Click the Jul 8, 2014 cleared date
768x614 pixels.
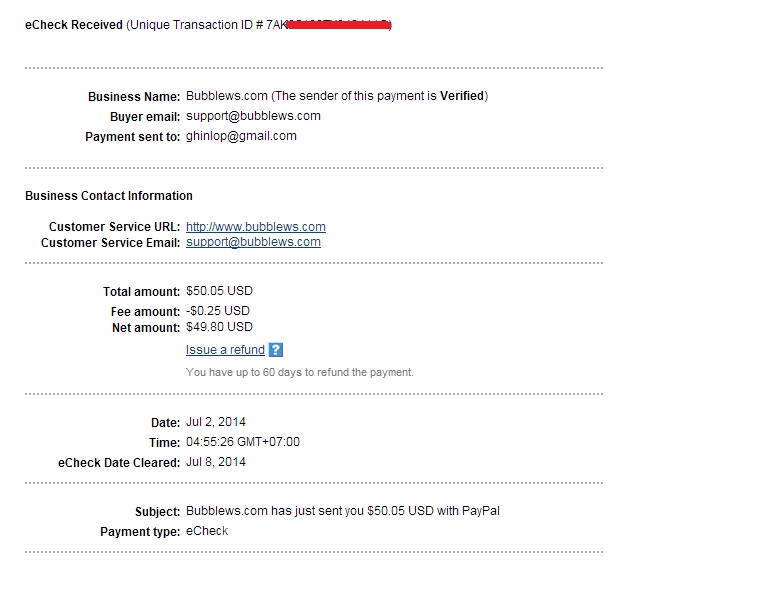pos(215,462)
